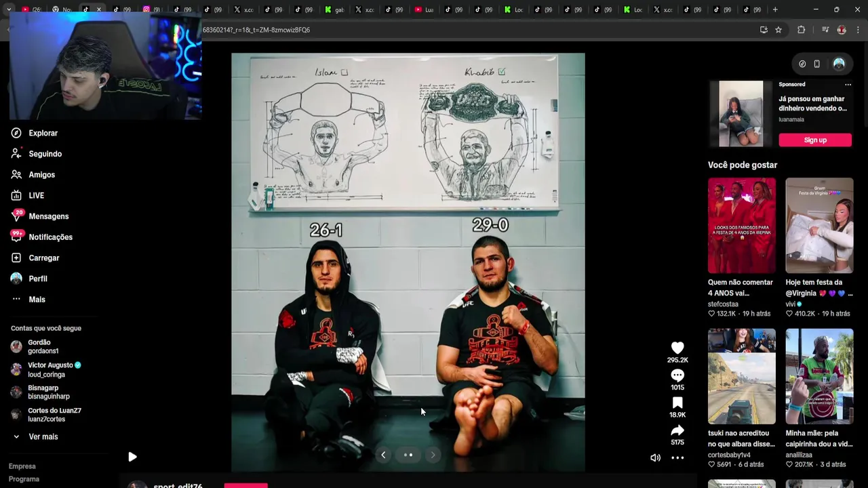Open the Mais menu in sidebar
The width and height of the screenshot is (868, 488).
click(28, 300)
